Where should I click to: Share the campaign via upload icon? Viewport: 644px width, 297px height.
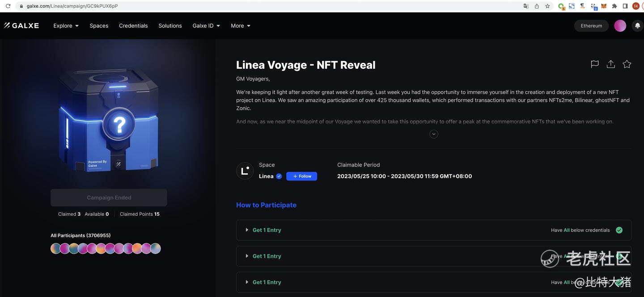coord(611,64)
